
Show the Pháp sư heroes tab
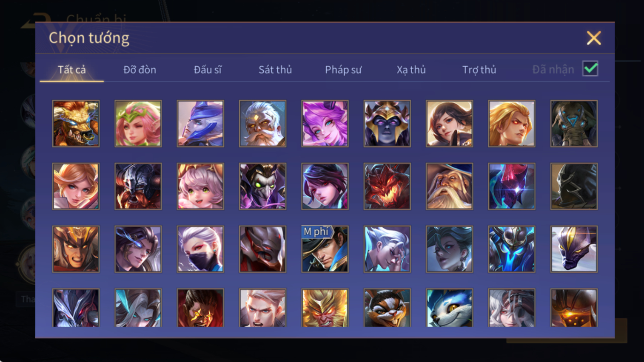(343, 70)
